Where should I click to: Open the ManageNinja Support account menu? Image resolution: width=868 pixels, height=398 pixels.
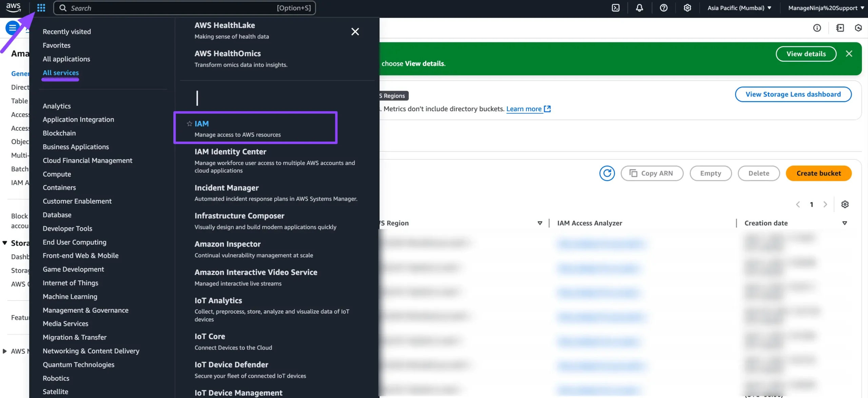coord(826,8)
